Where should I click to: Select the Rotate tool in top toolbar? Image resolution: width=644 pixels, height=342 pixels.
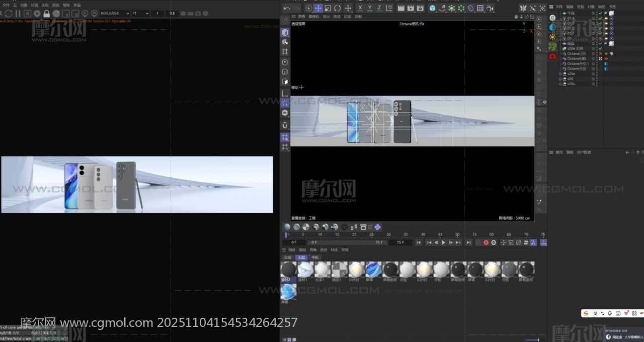pos(338,8)
